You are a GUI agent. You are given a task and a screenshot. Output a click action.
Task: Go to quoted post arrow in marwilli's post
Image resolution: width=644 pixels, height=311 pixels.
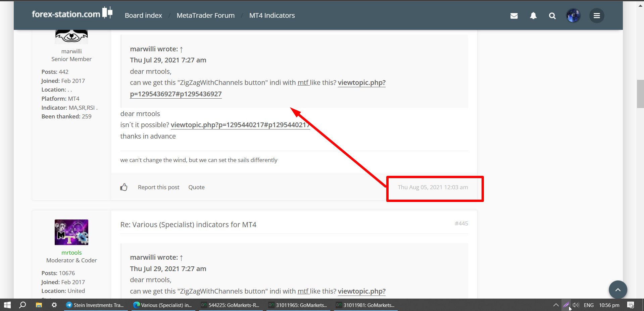point(181,49)
